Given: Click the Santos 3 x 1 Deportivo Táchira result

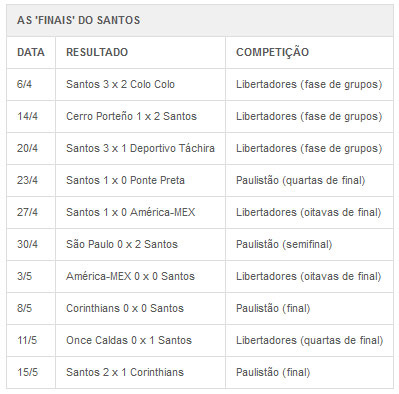Looking at the screenshot, I should (140, 148).
